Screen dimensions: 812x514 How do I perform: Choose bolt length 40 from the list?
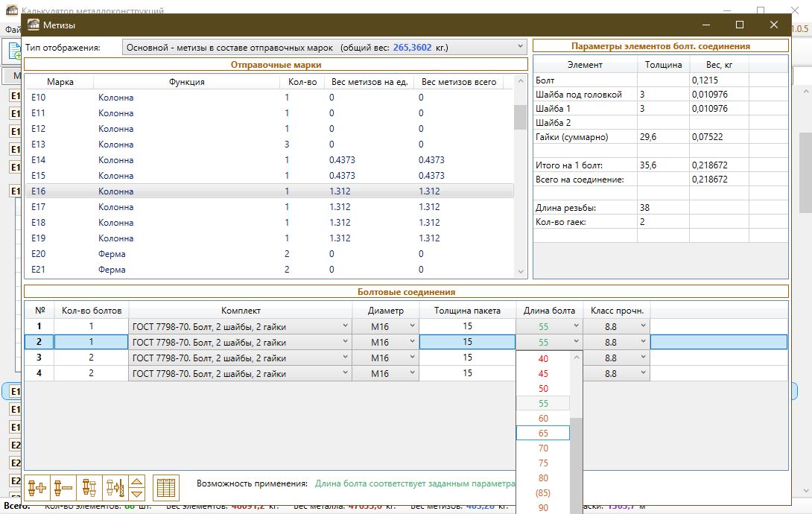543,358
